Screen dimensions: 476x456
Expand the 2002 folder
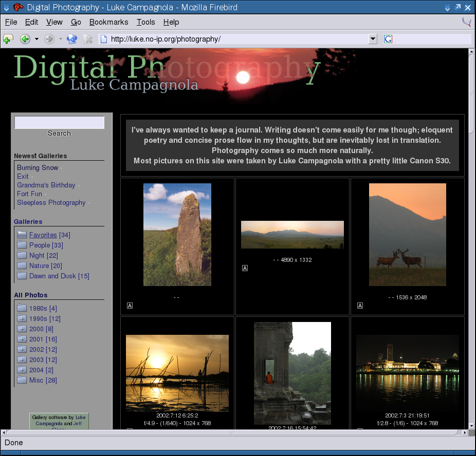click(x=22, y=350)
